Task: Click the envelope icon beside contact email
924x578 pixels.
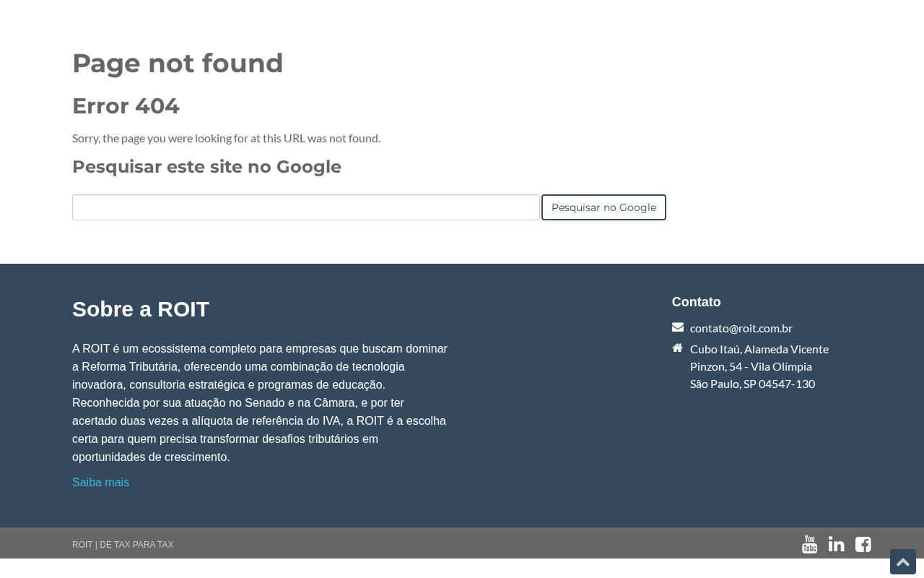Action: 677,327
